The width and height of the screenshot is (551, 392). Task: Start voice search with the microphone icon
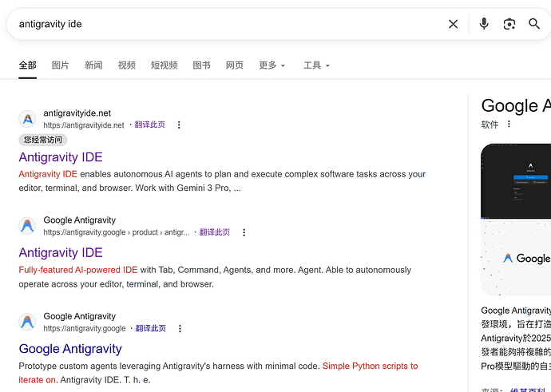484,24
